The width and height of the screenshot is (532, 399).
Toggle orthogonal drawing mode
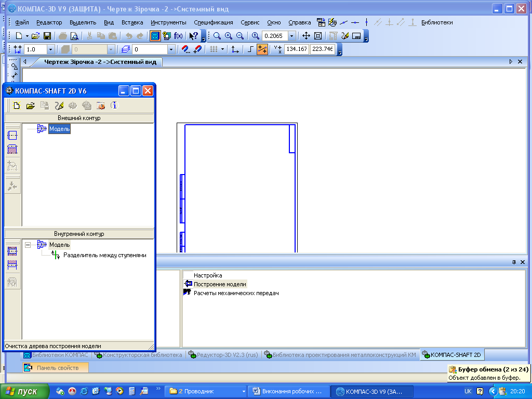pos(250,49)
